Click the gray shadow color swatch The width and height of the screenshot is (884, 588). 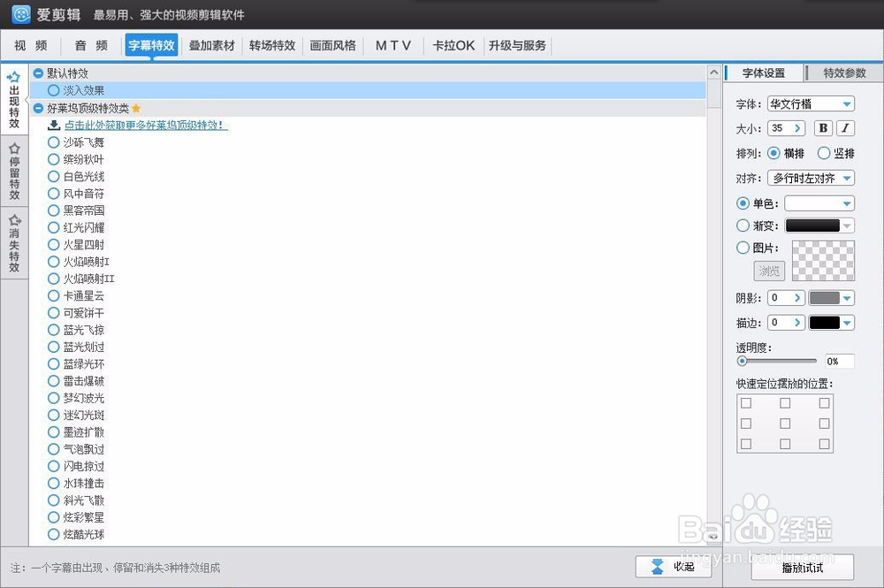coord(824,298)
